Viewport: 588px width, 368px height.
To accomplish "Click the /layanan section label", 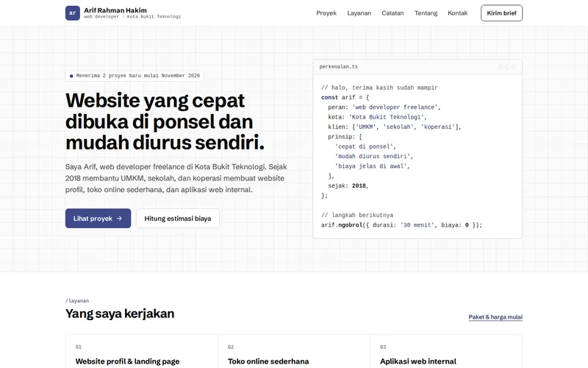I will coord(77,301).
